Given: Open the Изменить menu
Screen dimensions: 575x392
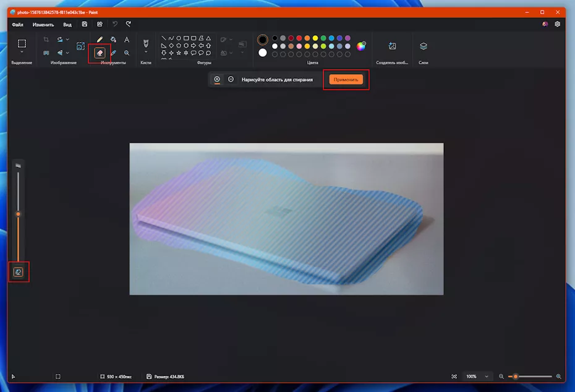Looking at the screenshot, I should [43, 25].
